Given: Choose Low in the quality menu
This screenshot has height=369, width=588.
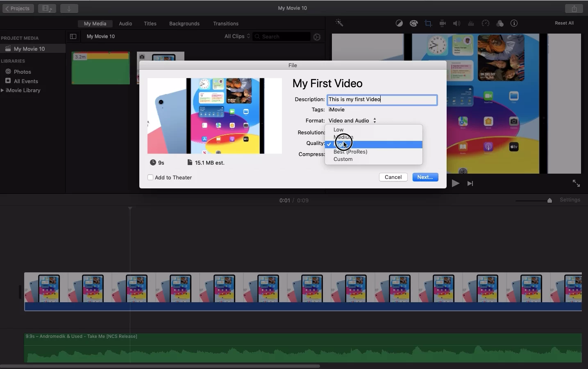Looking at the screenshot, I should point(374,129).
